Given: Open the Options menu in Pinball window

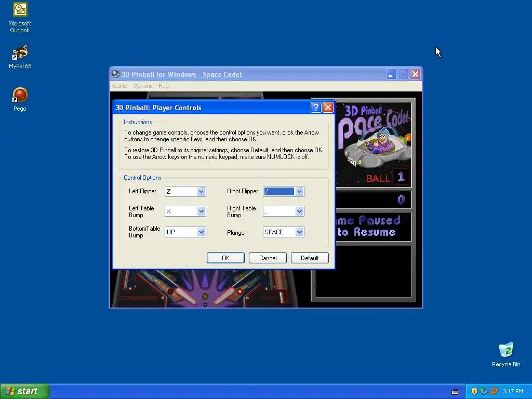Looking at the screenshot, I should click(x=142, y=86).
